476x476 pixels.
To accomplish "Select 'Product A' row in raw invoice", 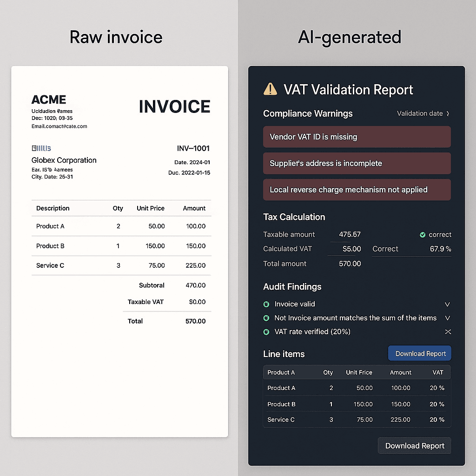I will click(121, 226).
